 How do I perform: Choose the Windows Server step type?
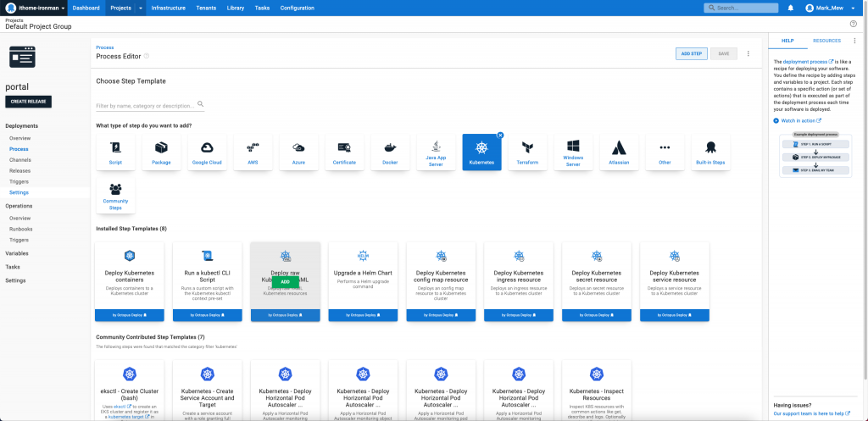pos(573,152)
